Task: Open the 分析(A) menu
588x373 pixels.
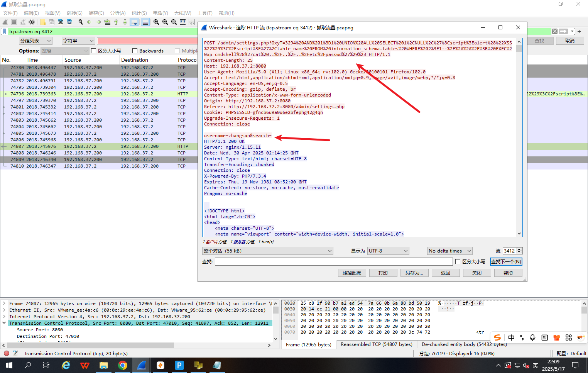Action: pos(118,13)
